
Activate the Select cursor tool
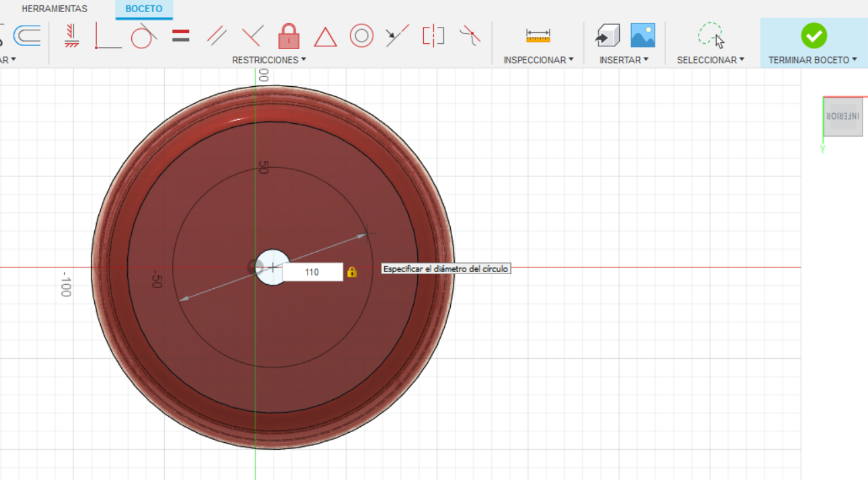pos(711,36)
